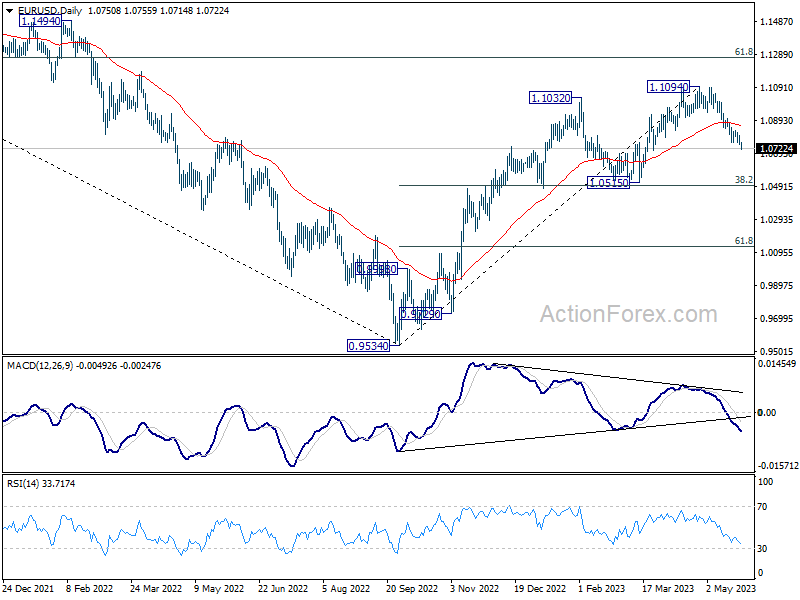Image resolution: width=800 pixels, height=600 pixels.
Task: Click the 61.8 Fibonacci label near 1.12890
Action: point(743,52)
